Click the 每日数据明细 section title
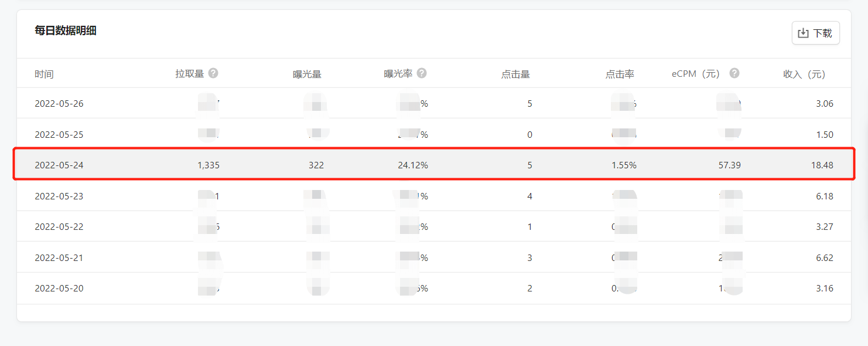Viewport: 868px width, 346px height. coord(66,31)
